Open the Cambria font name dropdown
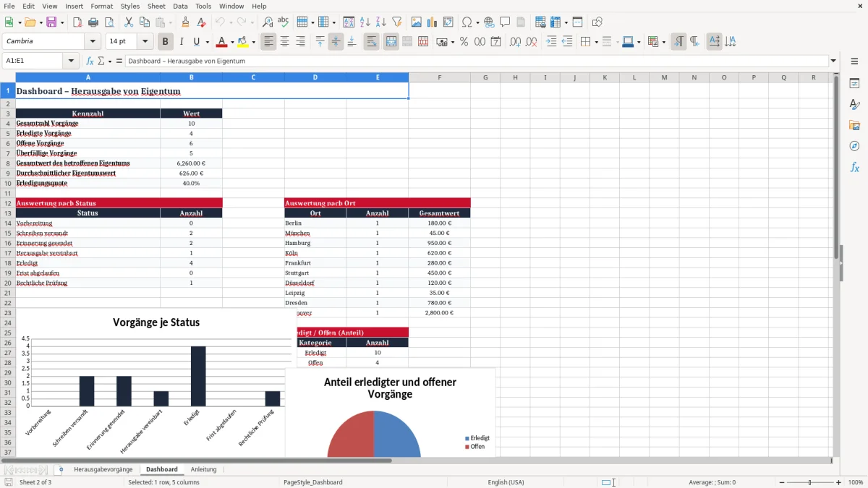The width and height of the screenshot is (868, 488). [93, 42]
